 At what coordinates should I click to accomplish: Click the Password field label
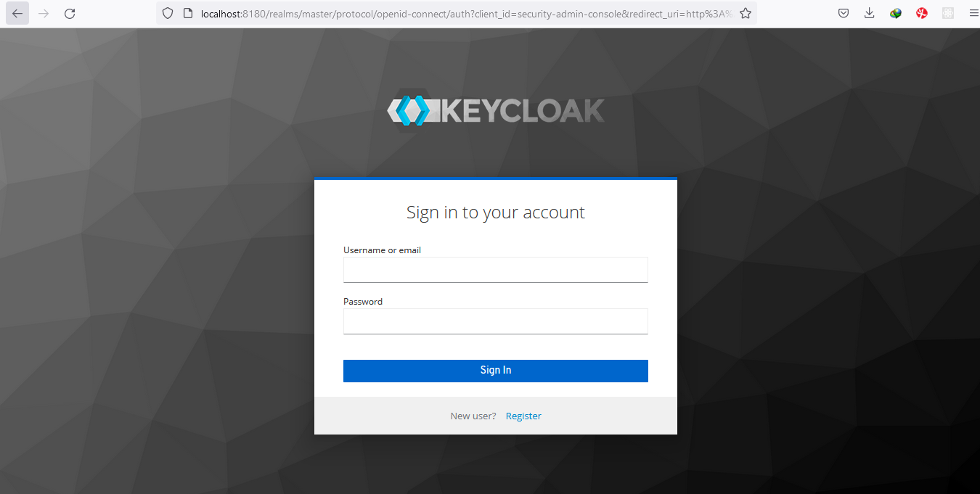(x=363, y=302)
